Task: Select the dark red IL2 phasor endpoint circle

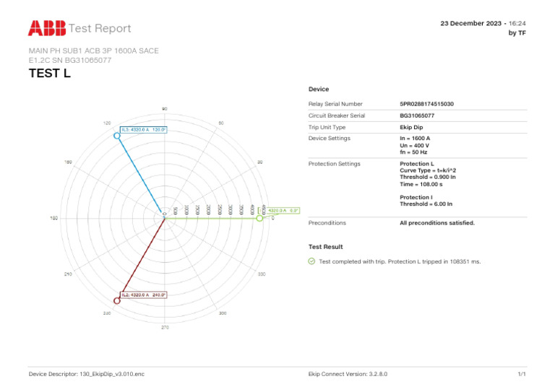Action: click(x=117, y=300)
